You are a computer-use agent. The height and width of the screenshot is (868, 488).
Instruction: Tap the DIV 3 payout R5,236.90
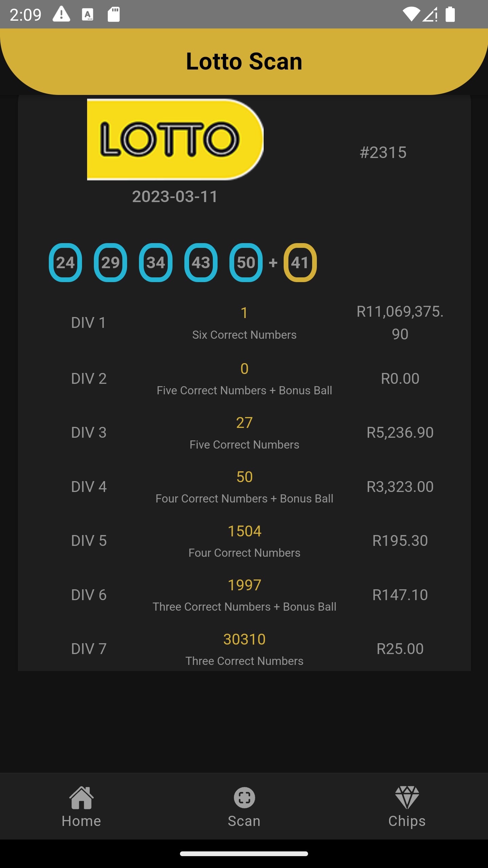pyautogui.click(x=400, y=433)
